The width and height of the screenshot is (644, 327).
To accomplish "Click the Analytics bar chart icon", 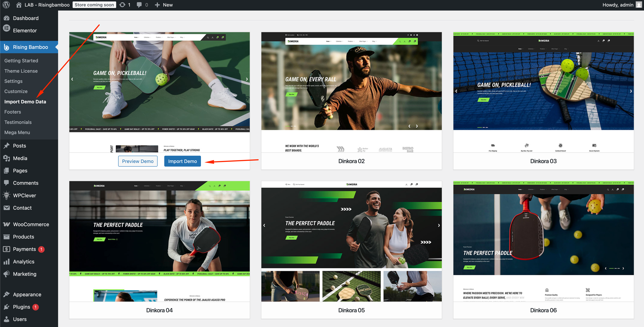I will (x=7, y=261).
